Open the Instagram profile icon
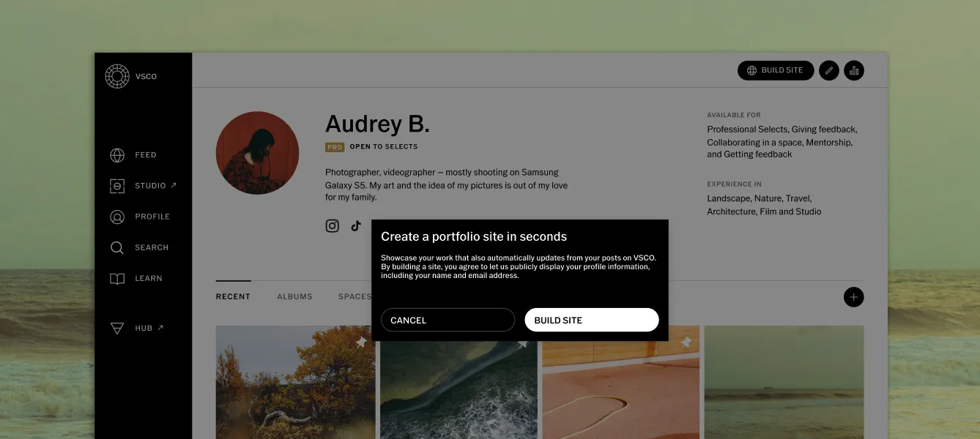The height and width of the screenshot is (439, 980). click(x=333, y=226)
